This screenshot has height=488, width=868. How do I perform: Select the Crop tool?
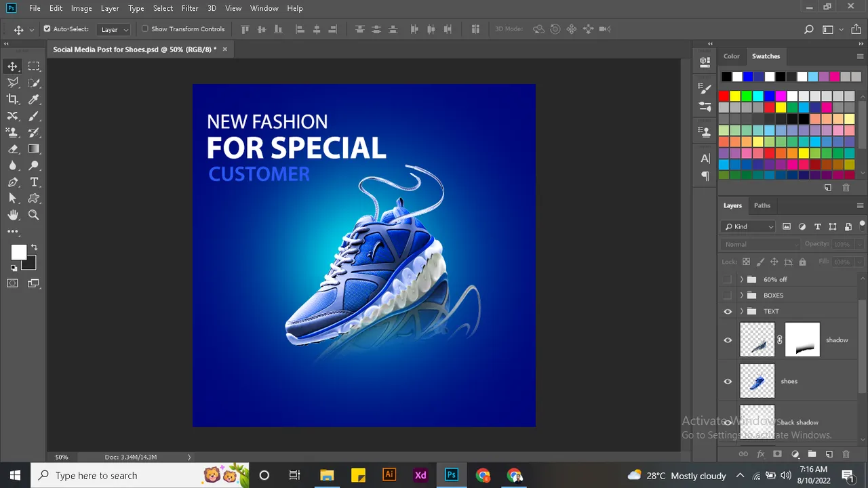[x=13, y=100]
